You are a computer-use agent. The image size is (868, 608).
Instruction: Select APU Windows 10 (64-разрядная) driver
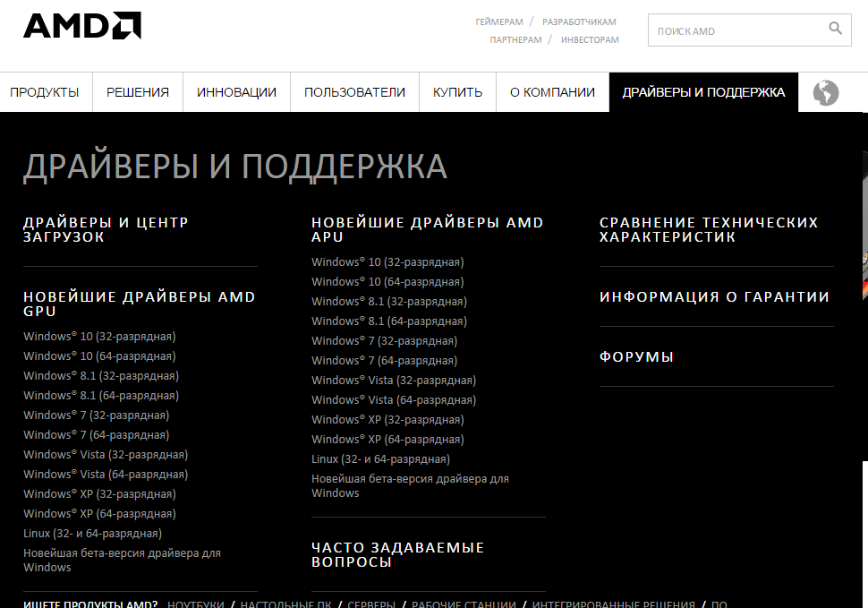pos(387,282)
